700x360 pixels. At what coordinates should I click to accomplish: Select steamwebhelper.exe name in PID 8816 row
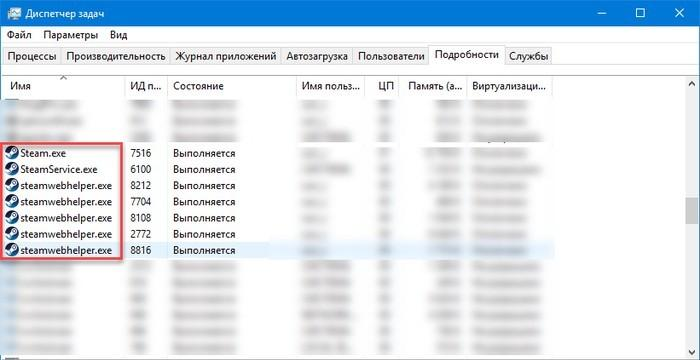pos(66,250)
